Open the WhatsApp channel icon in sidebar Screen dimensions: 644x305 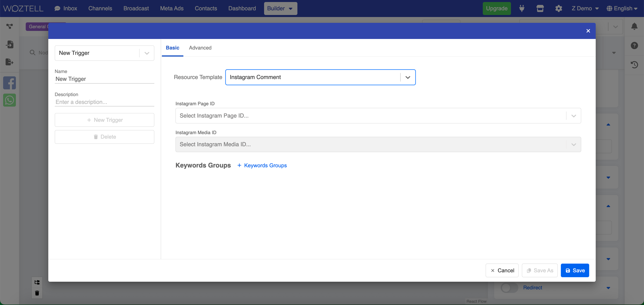point(9,100)
